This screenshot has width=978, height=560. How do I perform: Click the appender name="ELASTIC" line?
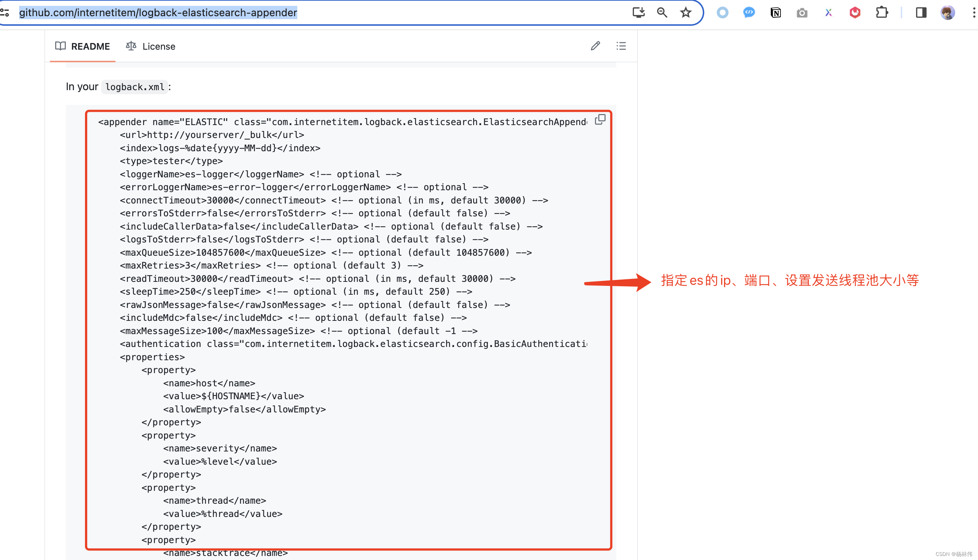[x=342, y=122]
